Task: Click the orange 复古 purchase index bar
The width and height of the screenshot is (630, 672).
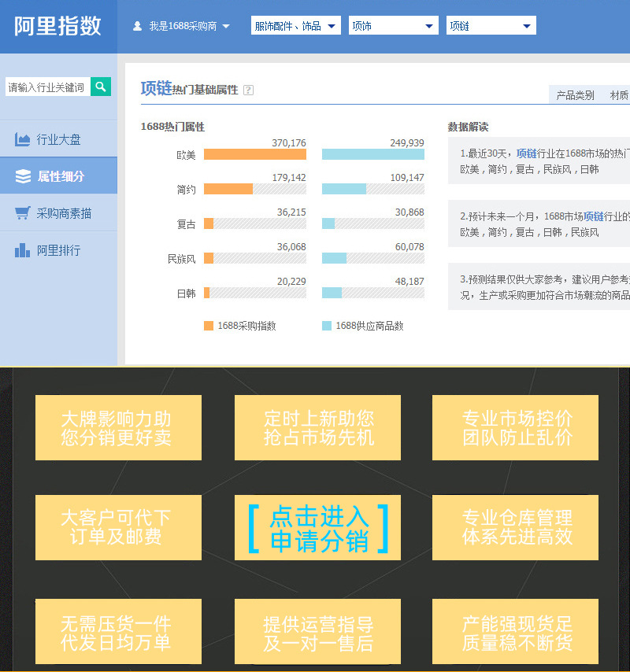Action: (209, 223)
